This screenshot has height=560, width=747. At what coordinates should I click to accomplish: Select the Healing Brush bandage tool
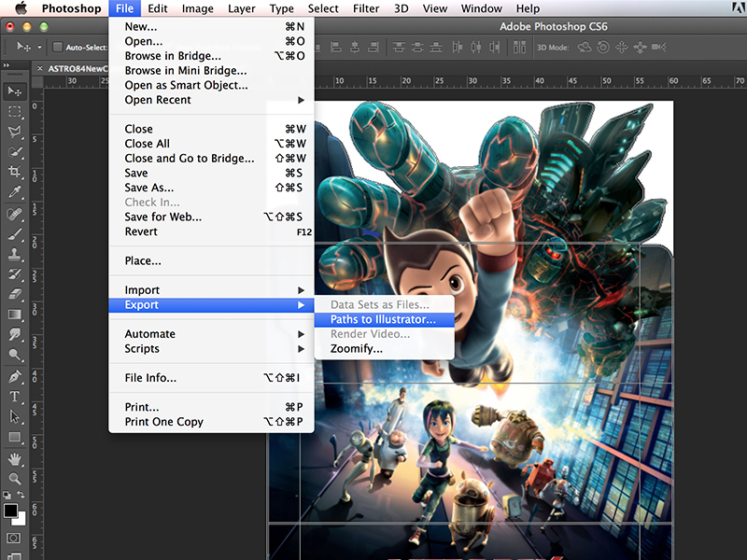coord(15,214)
